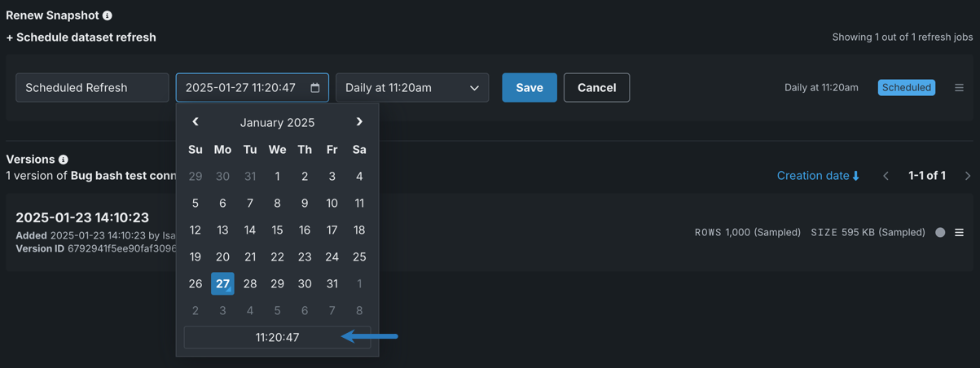980x368 pixels.
Task: Click the gray status circle on version
Action: 940,233
